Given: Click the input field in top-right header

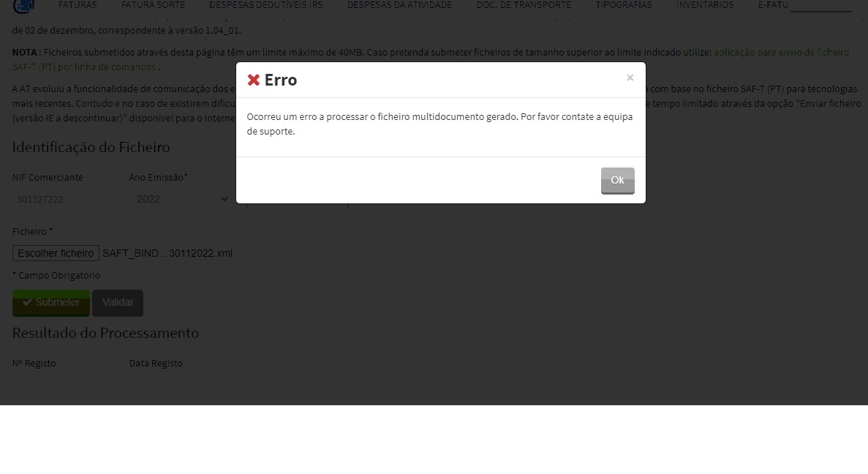Looking at the screenshot, I should click(820, 7).
